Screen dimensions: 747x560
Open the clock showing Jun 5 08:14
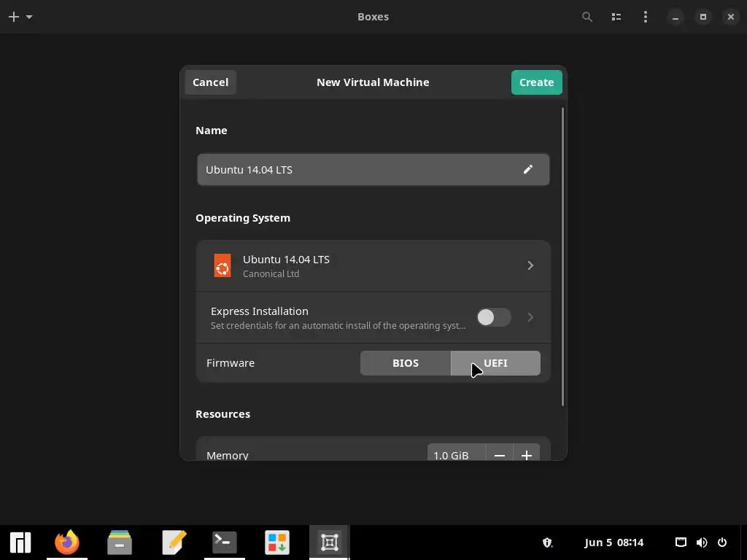click(x=614, y=542)
